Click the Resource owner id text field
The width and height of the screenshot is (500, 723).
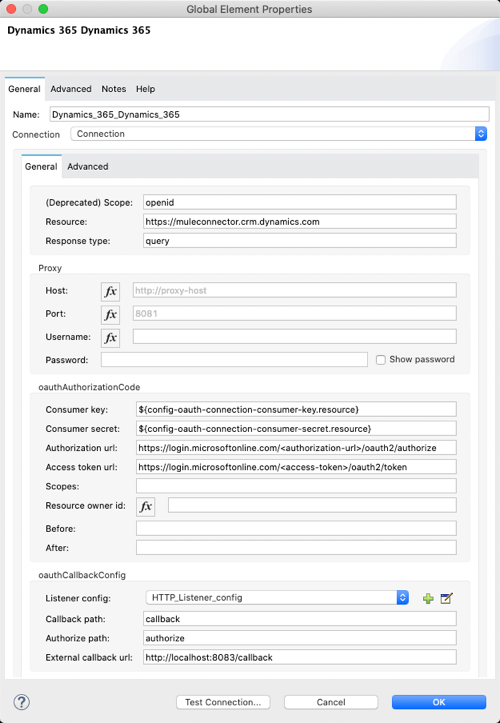312,505
